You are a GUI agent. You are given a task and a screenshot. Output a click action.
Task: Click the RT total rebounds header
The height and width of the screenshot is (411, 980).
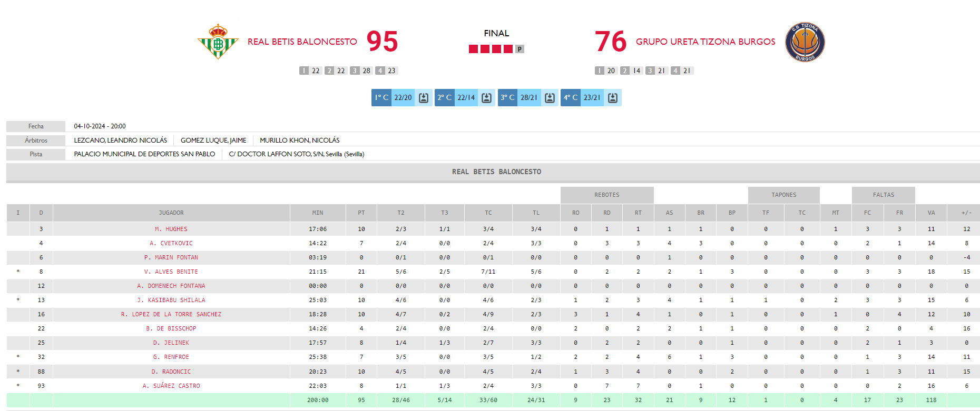point(638,213)
